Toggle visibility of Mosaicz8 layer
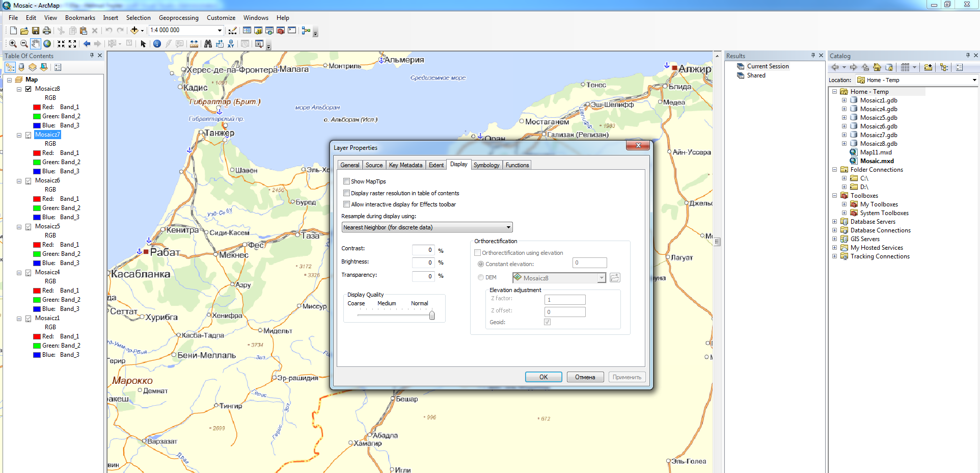 [29, 89]
